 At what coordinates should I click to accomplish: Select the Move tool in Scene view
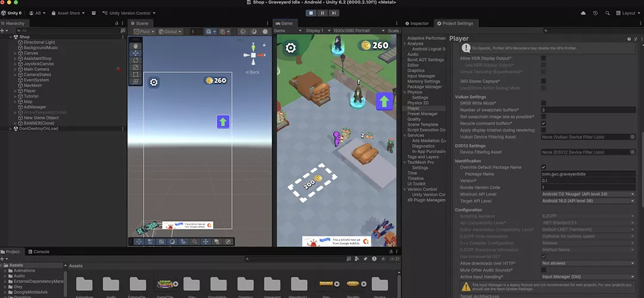click(x=135, y=53)
